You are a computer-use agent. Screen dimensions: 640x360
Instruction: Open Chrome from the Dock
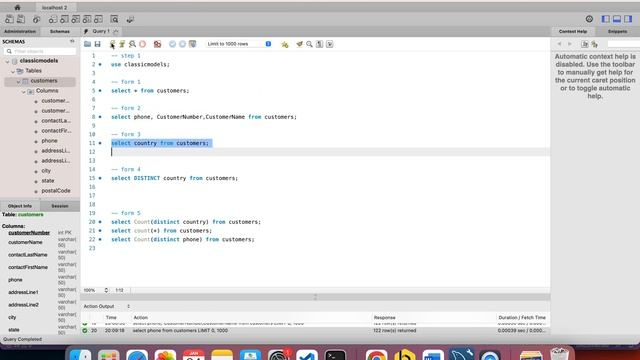pos(376,354)
